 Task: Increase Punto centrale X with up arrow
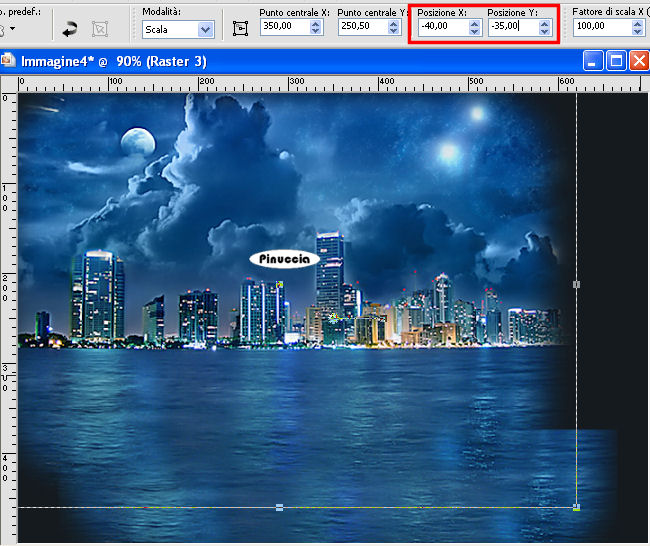315,24
